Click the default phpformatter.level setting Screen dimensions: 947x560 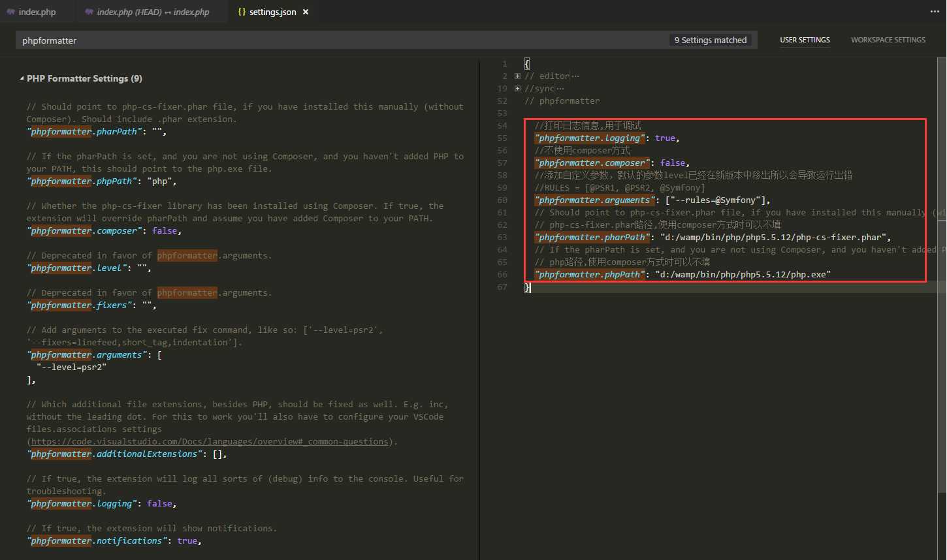click(89, 268)
